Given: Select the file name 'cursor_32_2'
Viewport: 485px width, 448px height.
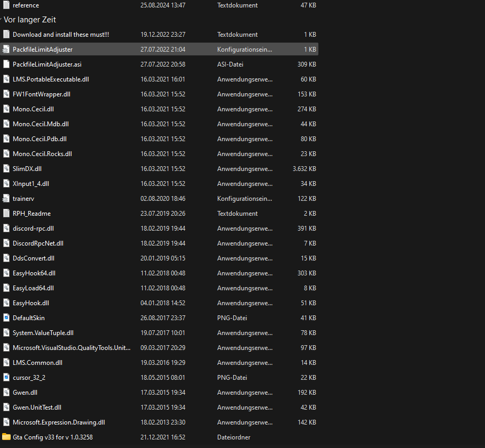Looking at the screenshot, I should tap(29, 378).
